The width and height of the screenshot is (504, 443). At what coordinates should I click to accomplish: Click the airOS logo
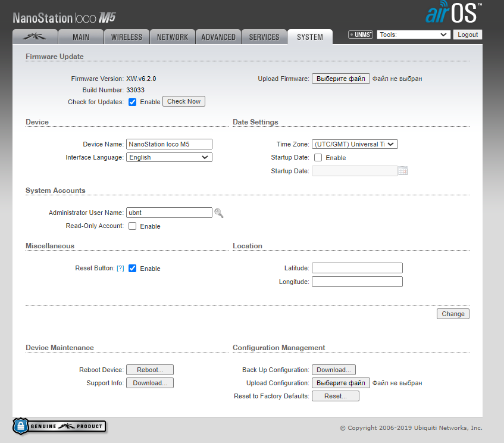coord(453,13)
